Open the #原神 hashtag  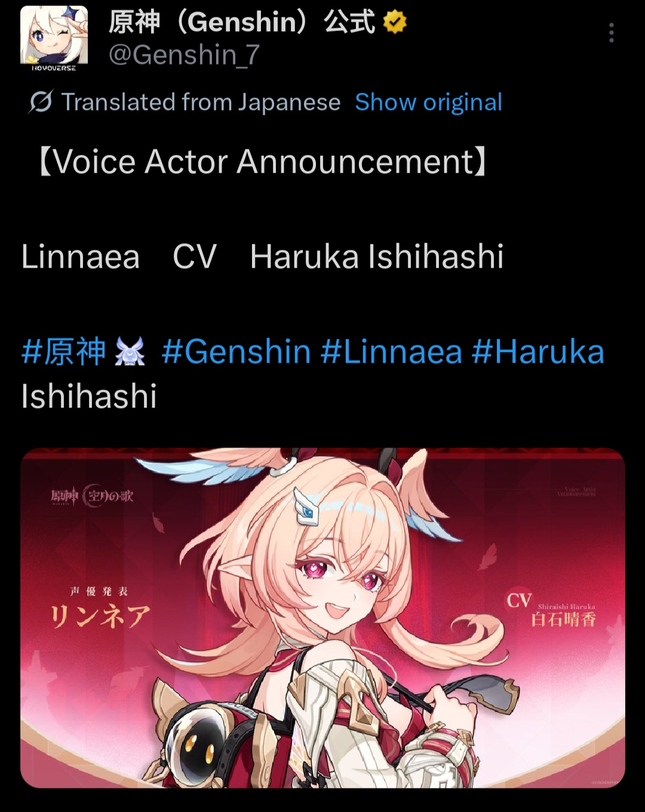point(63,351)
